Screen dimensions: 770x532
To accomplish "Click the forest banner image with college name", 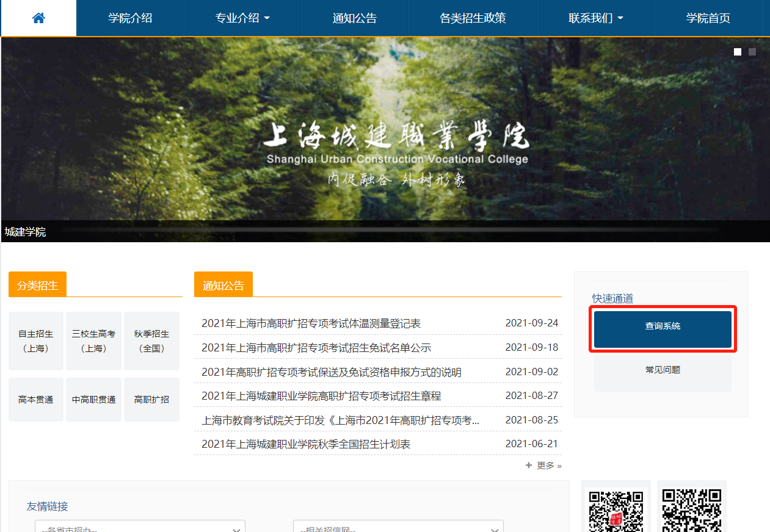I will pos(385,139).
